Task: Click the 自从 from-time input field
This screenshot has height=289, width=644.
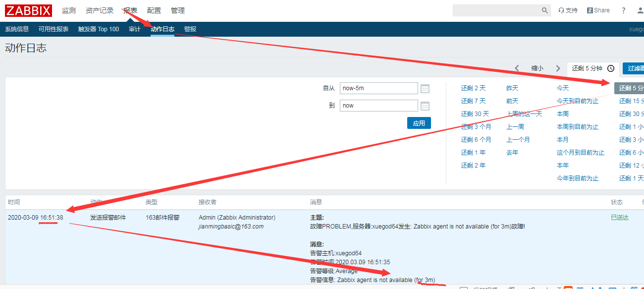Action: point(379,88)
